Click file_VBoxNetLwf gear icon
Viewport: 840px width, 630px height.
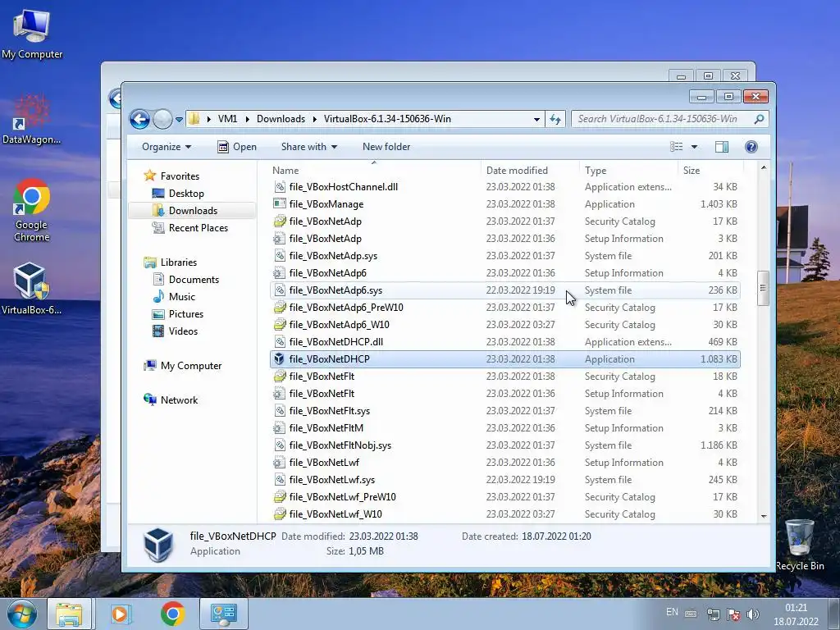pos(279,463)
